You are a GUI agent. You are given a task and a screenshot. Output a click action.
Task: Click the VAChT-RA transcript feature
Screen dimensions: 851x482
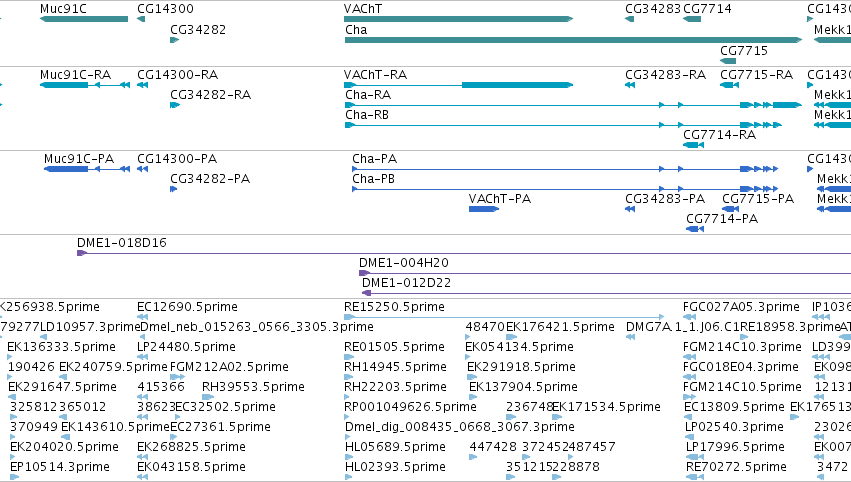pyautogui.click(x=459, y=85)
